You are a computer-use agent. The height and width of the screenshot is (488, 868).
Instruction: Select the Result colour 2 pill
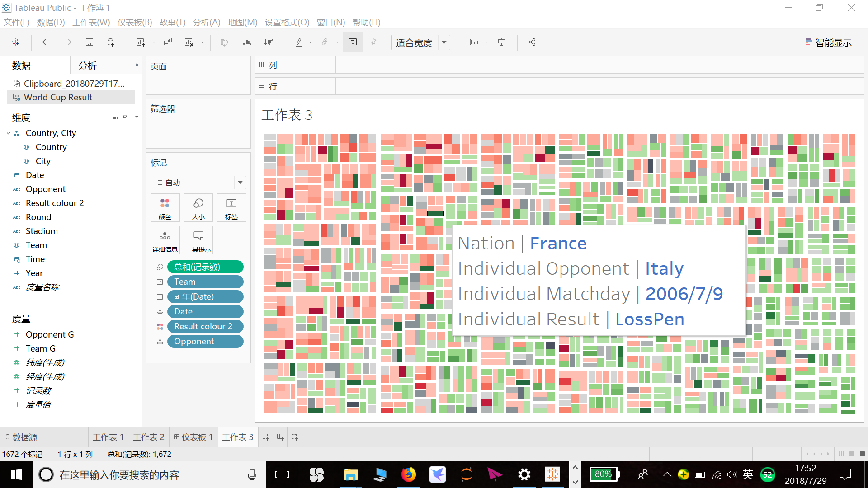click(205, 327)
